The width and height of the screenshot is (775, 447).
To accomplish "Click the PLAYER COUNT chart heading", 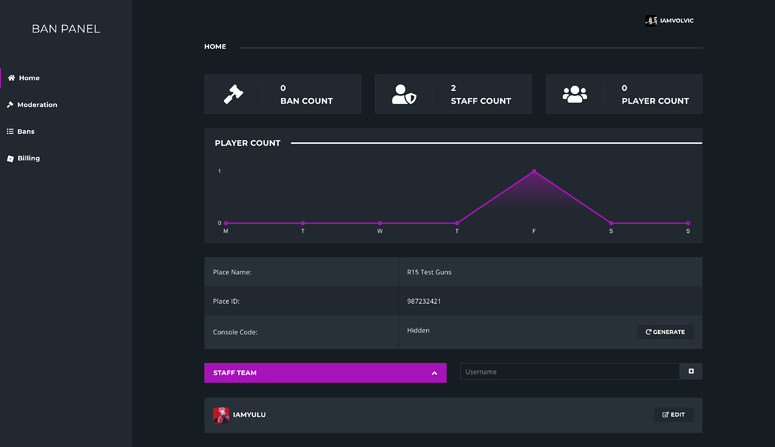I will point(247,143).
